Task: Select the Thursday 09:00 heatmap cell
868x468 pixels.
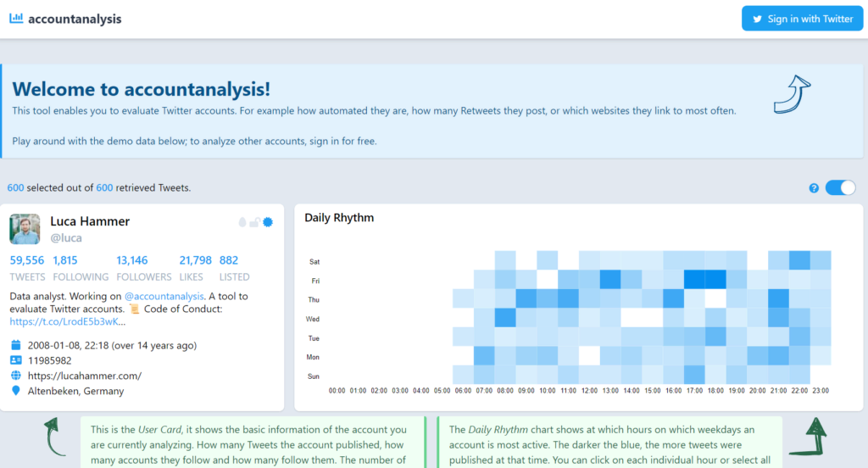Action: pos(526,298)
